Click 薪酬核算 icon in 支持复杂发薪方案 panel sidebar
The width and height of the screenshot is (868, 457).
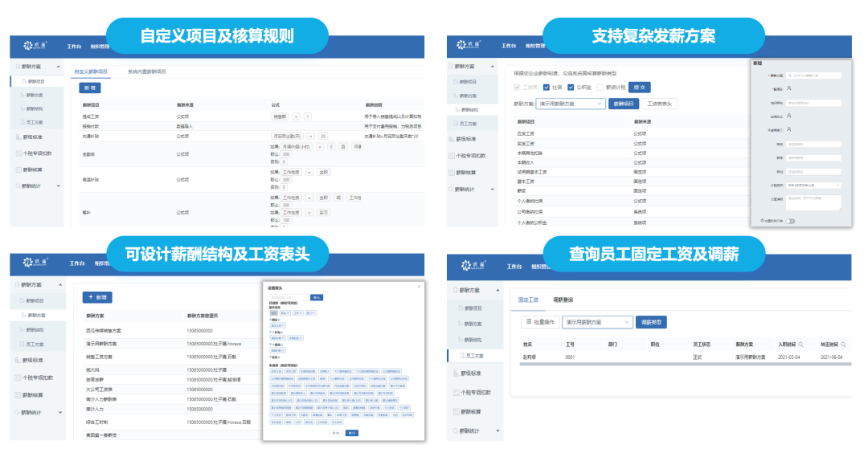pos(452,173)
